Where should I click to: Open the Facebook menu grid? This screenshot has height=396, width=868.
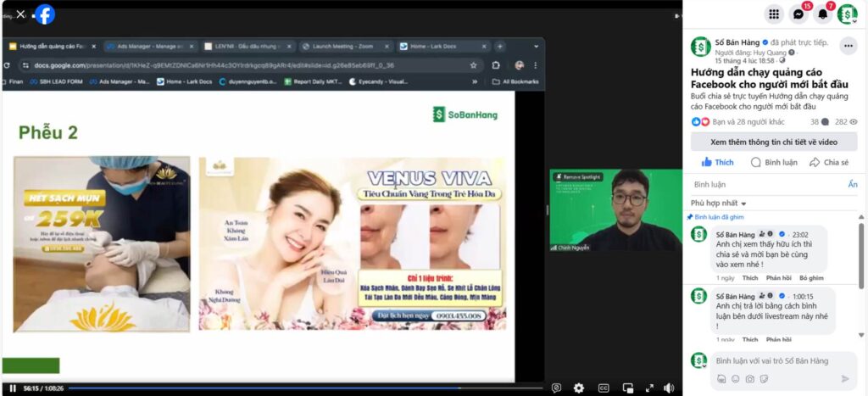click(x=774, y=14)
